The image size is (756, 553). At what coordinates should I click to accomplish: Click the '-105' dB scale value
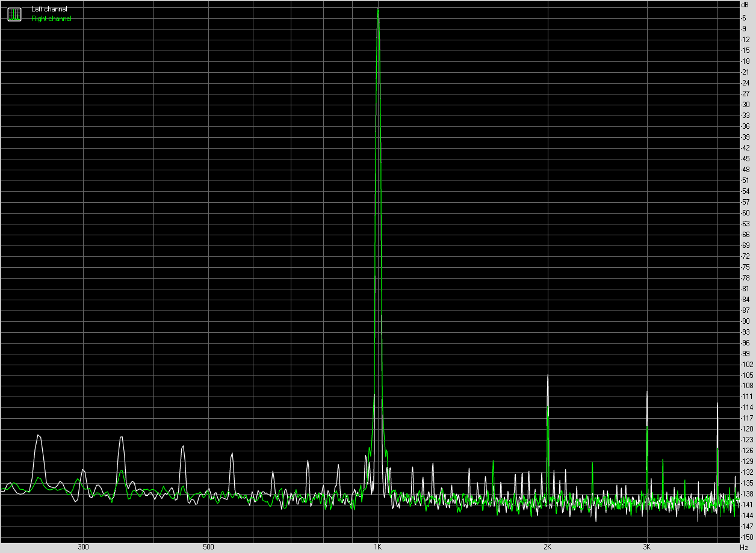747,375
